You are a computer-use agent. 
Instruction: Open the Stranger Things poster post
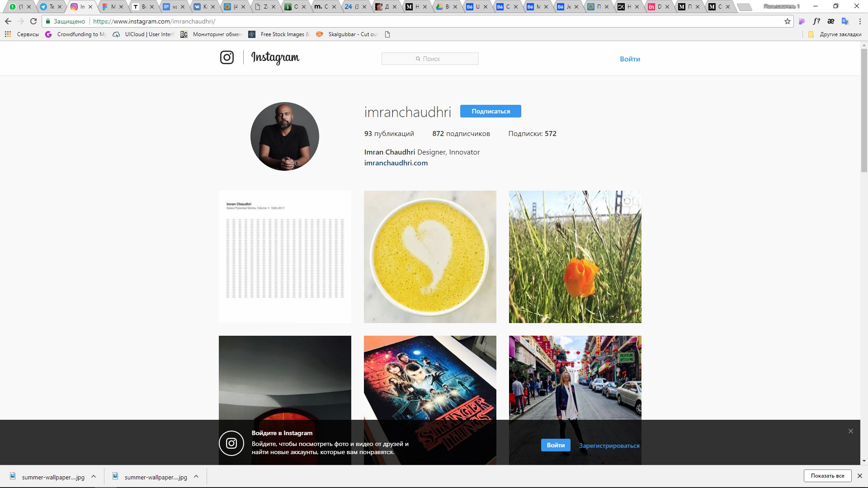(x=430, y=378)
